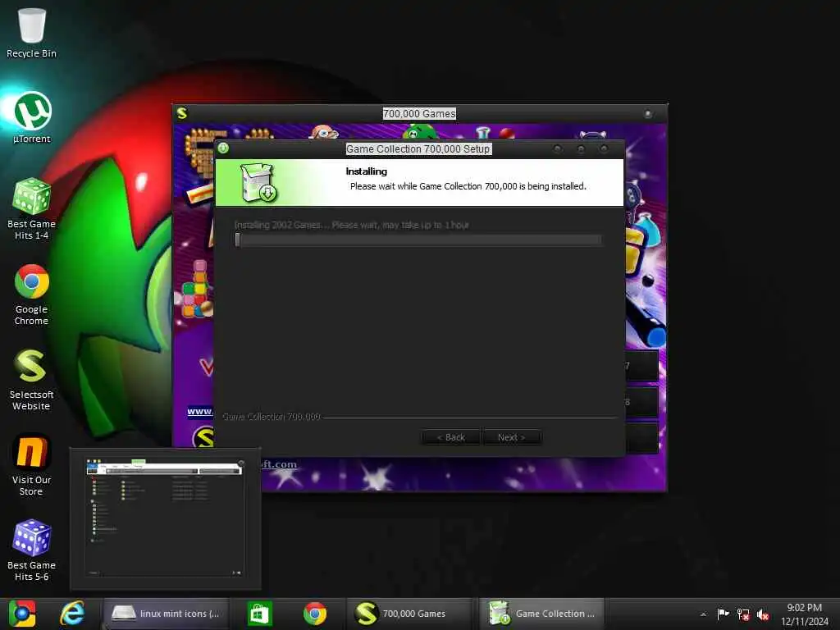
Task: Open the Recycle Bin desktop icon
Action: click(32, 32)
